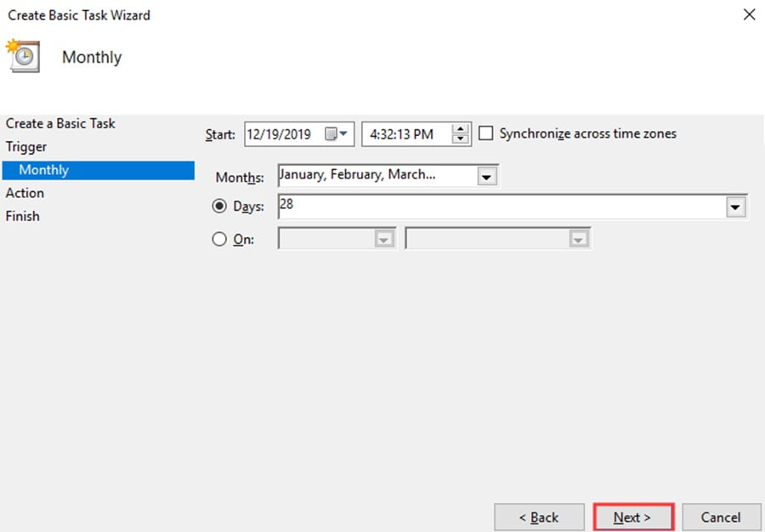Select the highlighted Monthly step
Screen dimensions: 765x532
(x=99, y=170)
